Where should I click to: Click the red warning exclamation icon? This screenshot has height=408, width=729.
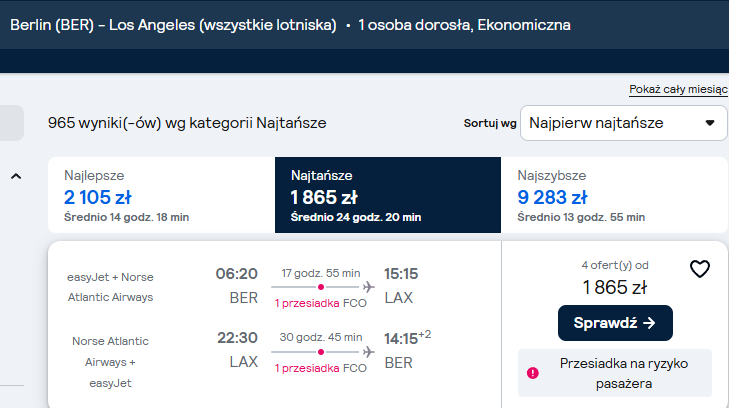coord(533,373)
